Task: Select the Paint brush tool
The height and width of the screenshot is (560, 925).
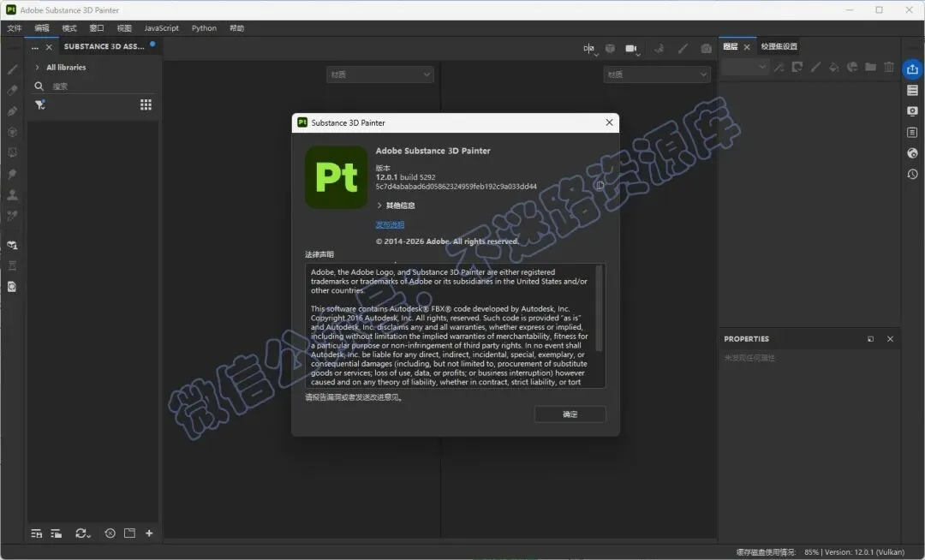Action: pyautogui.click(x=12, y=69)
